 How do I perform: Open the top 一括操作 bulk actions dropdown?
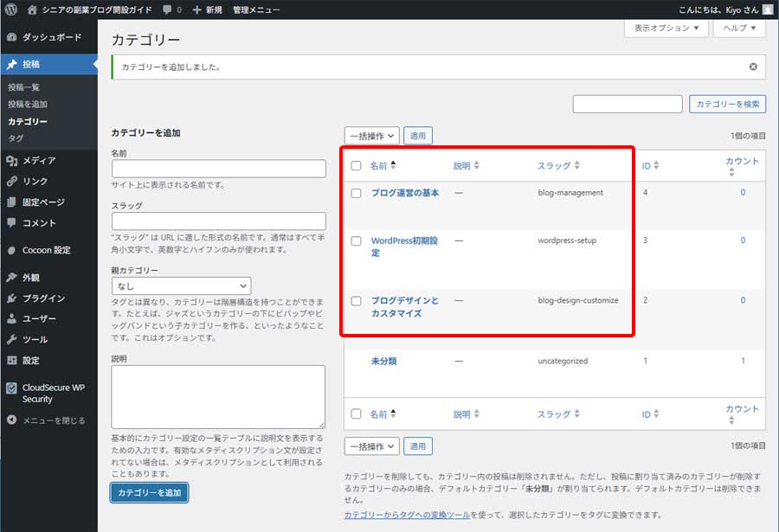pyautogui.click(x=371, y=136)
